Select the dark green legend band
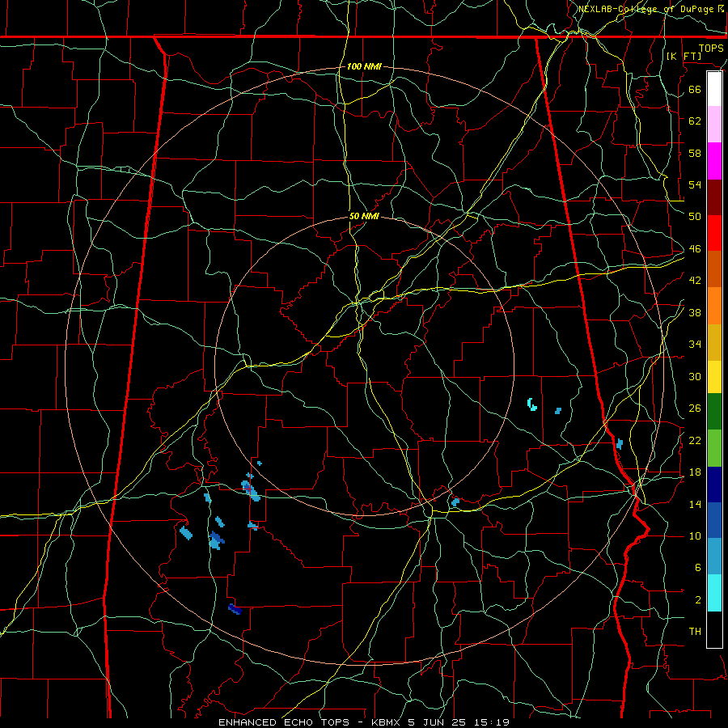This screenshot has height=728, width=728. [714, 412]
